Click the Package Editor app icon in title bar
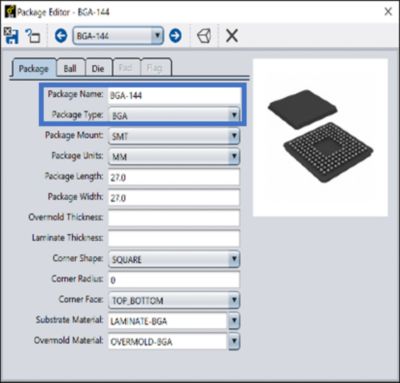Screen dimensions: 400x383 click(10, 12)
